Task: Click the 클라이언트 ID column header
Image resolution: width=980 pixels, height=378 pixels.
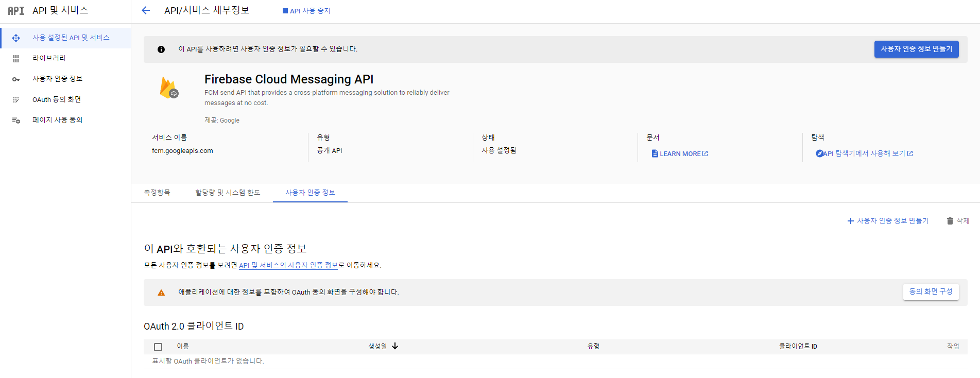Action: [798, 346]
